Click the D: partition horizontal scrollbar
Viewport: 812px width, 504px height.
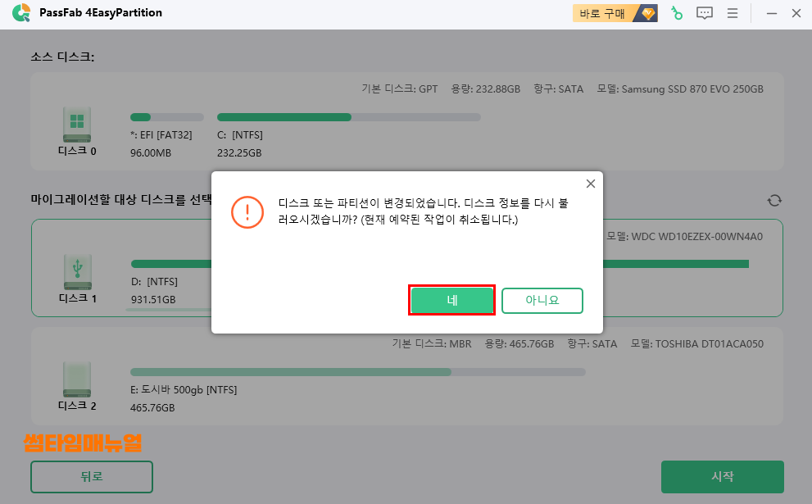168,310
